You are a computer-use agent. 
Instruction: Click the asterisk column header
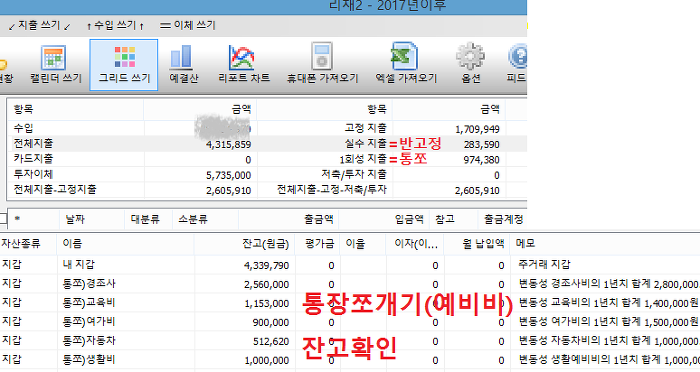[33, 219]
